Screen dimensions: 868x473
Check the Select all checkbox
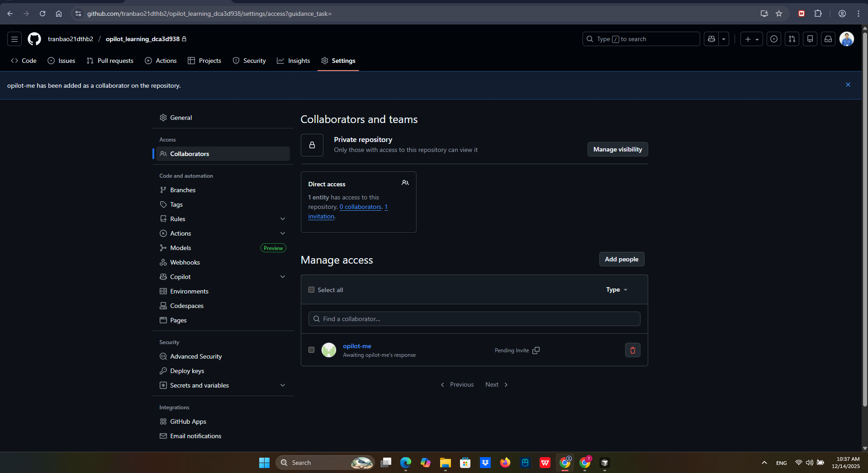[311, 290]
